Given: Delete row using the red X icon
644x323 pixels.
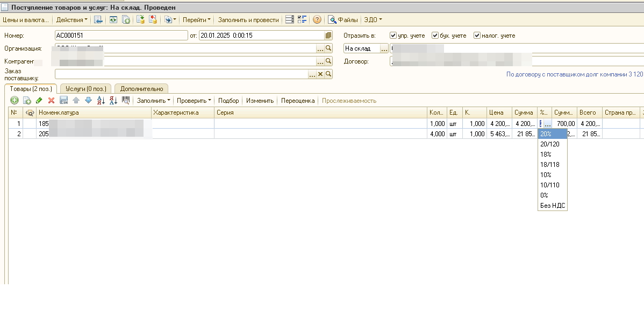Looking at the screenshot, I should [52, 100].
